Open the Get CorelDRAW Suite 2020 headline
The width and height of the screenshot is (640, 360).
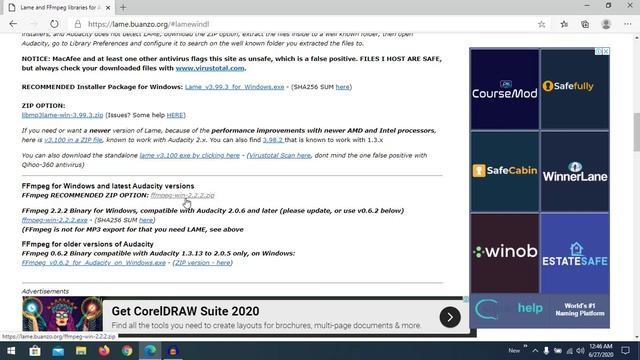coord(185,311)
